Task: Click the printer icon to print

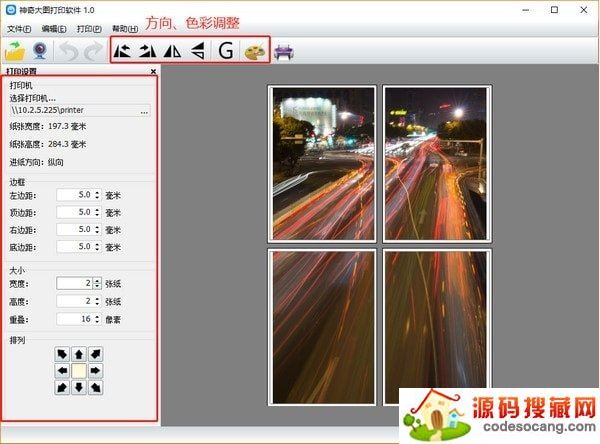Action: coord(284,51)
